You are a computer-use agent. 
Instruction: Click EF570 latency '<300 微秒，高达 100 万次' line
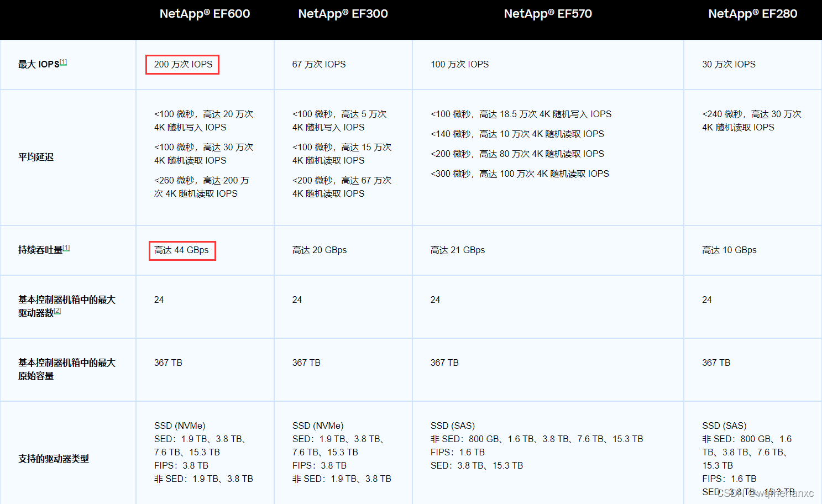[x=520, y=174]
